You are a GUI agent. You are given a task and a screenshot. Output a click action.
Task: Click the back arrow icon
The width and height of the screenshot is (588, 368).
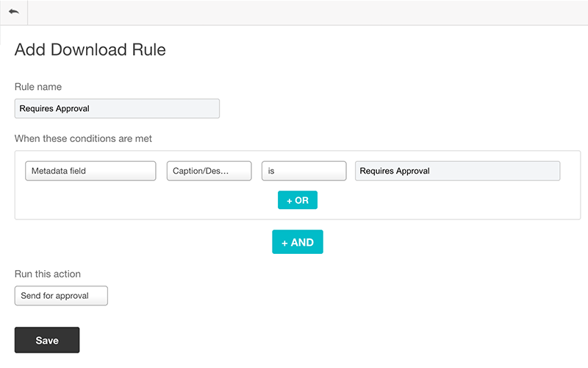[14, 12]
